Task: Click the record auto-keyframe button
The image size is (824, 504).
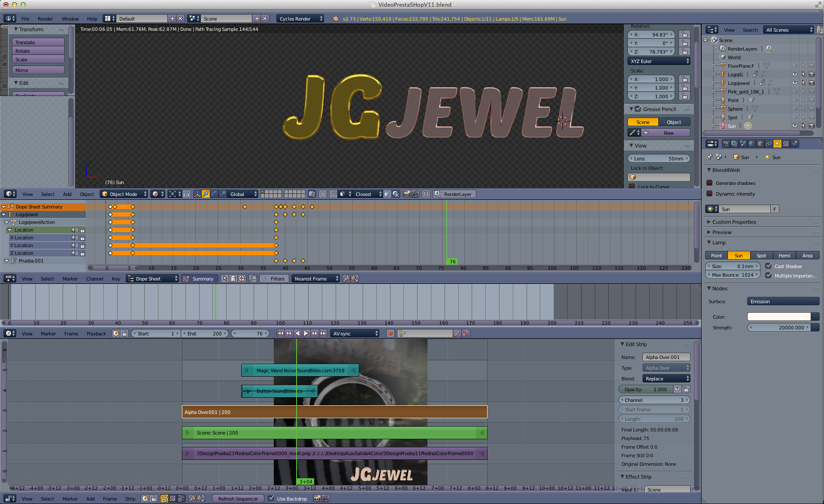Action: click(390, 333)
